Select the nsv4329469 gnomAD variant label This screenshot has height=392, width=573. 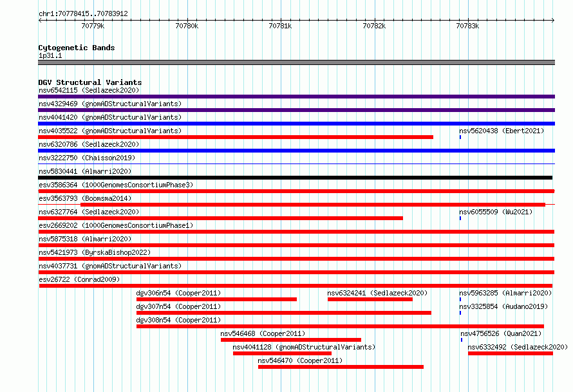(110, 104)
